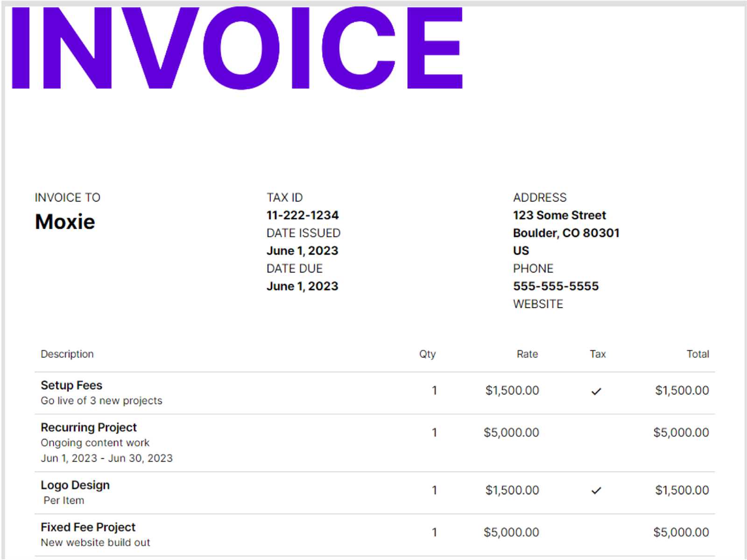The image size is (747, 560).
Task: Click the DATE DUE label
Action: click(295, 268)
